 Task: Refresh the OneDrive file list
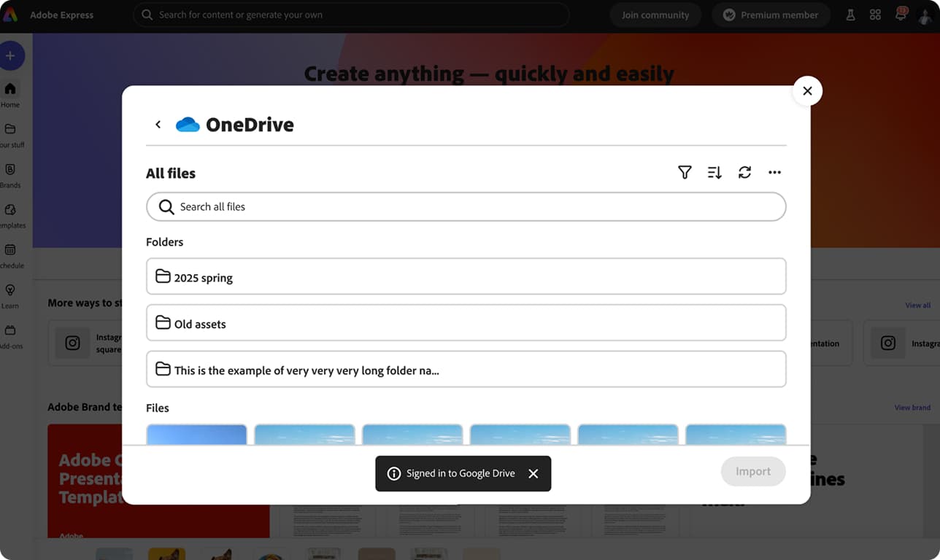(x=744, y=173)
